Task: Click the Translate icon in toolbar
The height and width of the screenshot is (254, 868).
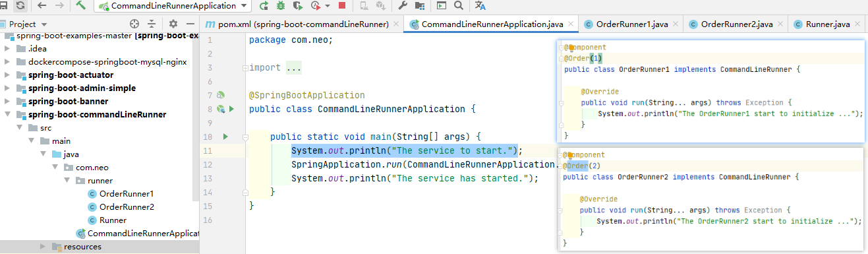Action: click(x=480, y=5)
